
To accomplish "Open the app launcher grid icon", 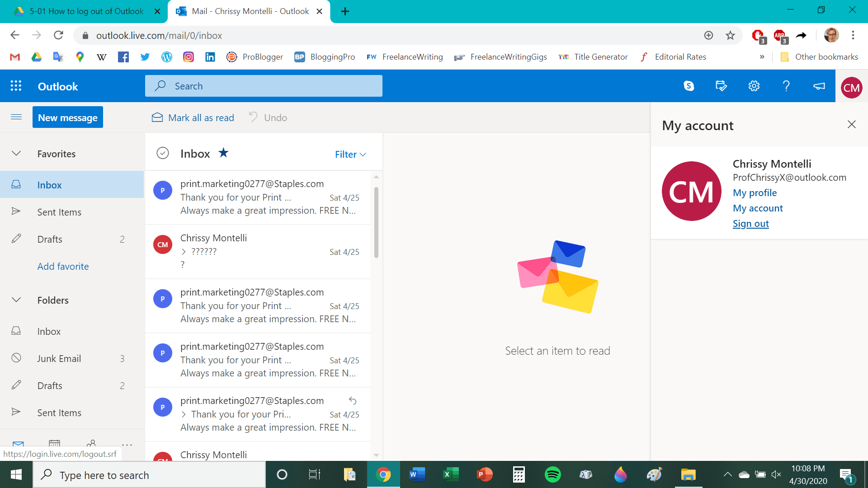I will tap(16, 86).
